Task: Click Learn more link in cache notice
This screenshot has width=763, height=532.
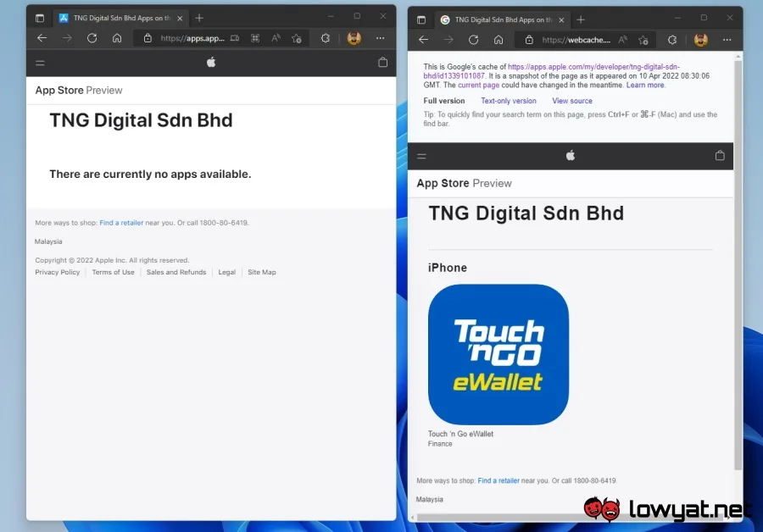Action: pyautogui.click(x=645, y=85)
